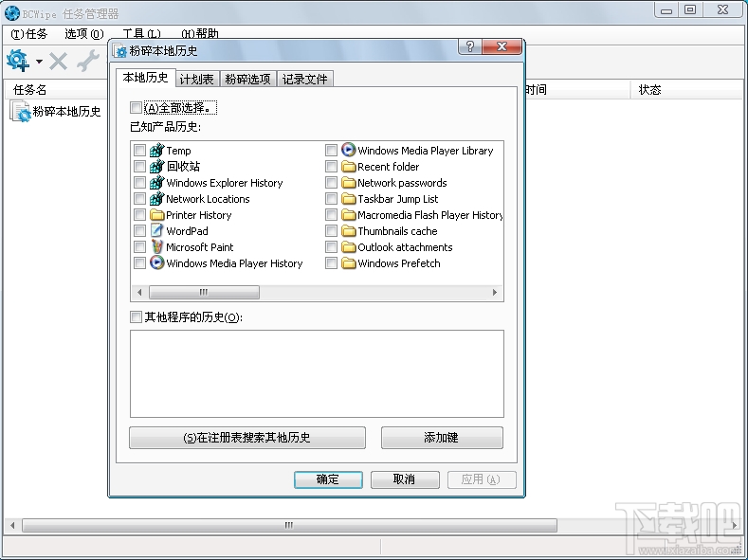The height and width of the screenshot is (560, 748).
Task: Click the new task gear icon in toolbar
Action: (18, 61)
